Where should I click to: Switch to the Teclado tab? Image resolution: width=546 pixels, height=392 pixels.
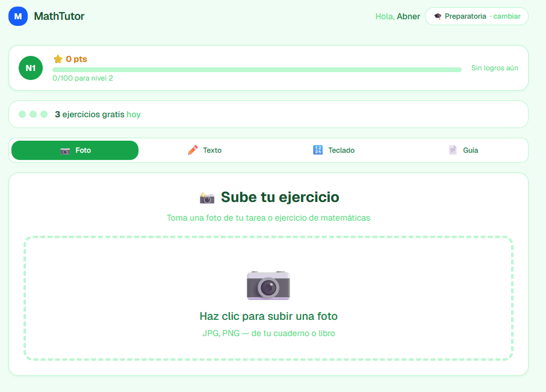tap(333, 150)
